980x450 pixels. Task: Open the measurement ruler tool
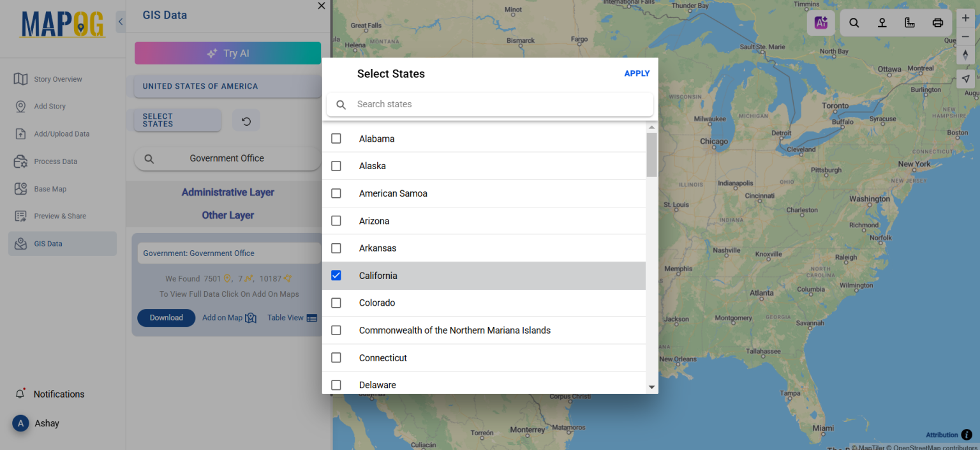click(909, 22)
